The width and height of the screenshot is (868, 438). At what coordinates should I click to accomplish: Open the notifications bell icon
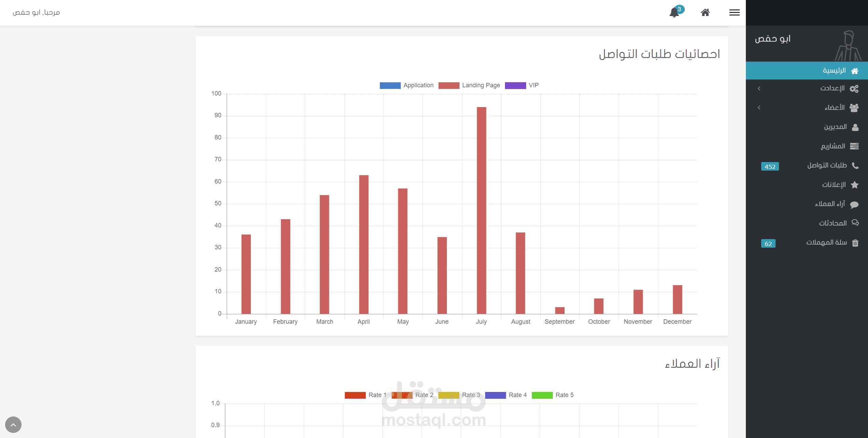[674, 13]
